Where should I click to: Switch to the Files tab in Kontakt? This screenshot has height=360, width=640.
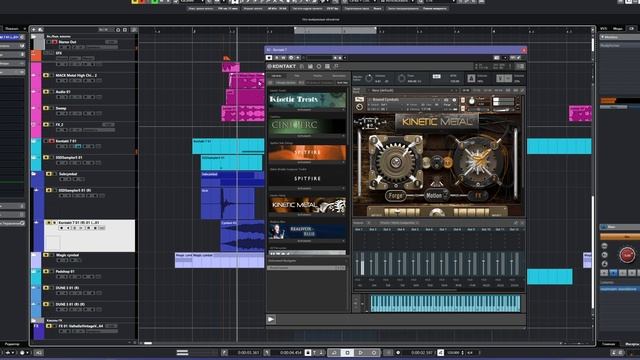coord(297,76)
